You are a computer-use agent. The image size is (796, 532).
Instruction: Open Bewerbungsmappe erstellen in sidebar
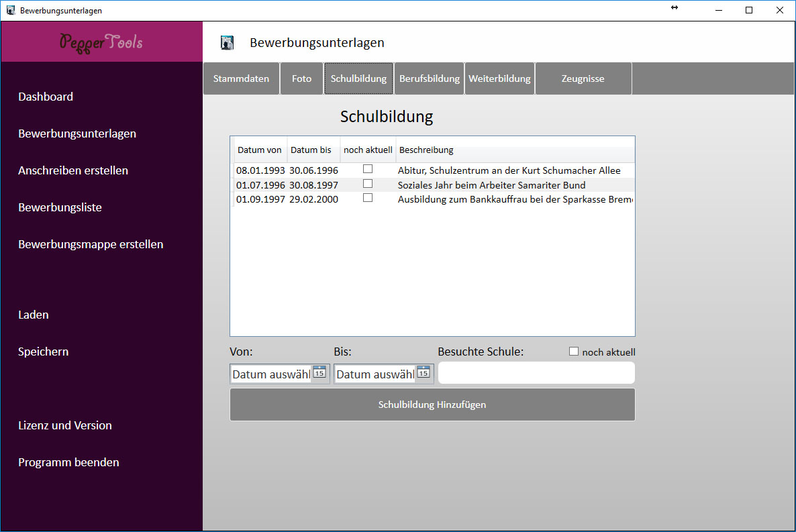pyautogui.click(x=91, y=244)
